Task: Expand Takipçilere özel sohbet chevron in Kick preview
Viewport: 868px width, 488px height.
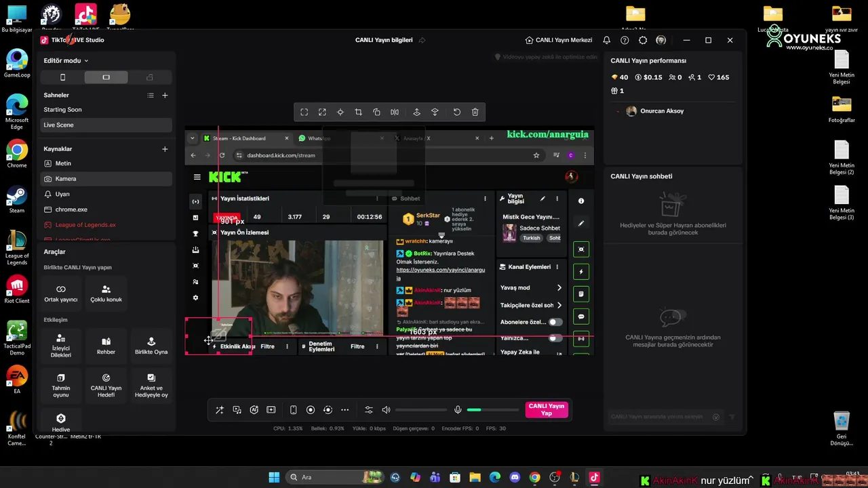Action: coord(559,305)
